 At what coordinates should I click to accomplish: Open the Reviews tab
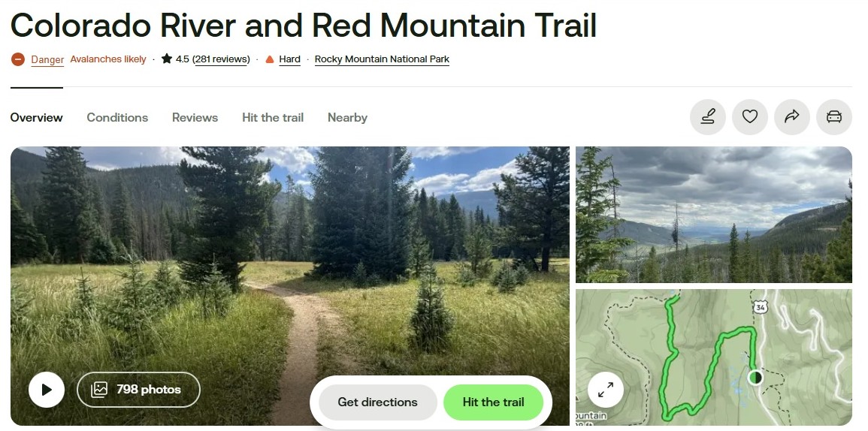(195, 117)
